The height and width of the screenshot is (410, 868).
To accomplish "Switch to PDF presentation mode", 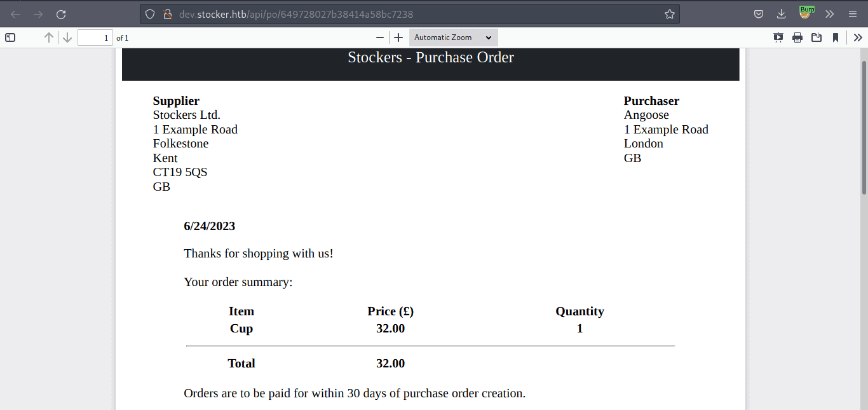I will coord(778,38).
